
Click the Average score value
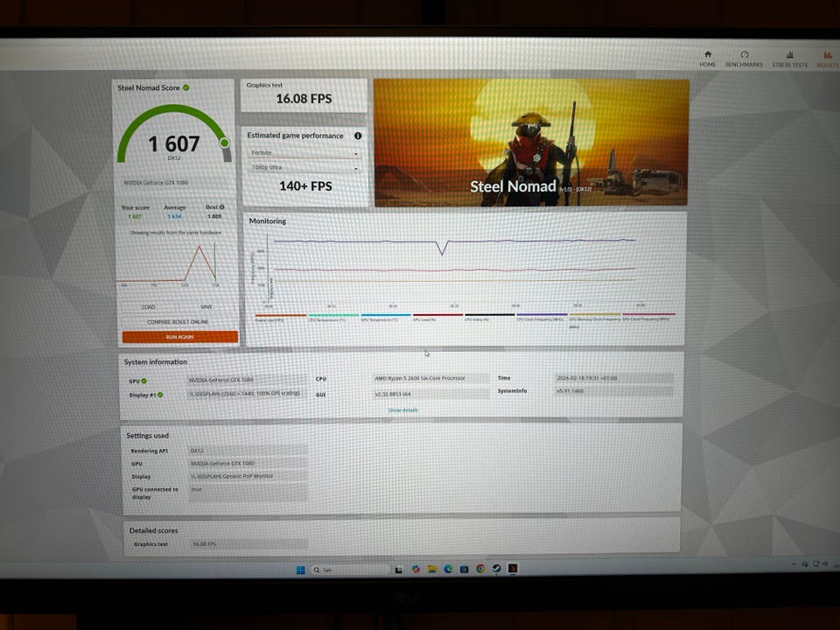(x=175, y=216)
